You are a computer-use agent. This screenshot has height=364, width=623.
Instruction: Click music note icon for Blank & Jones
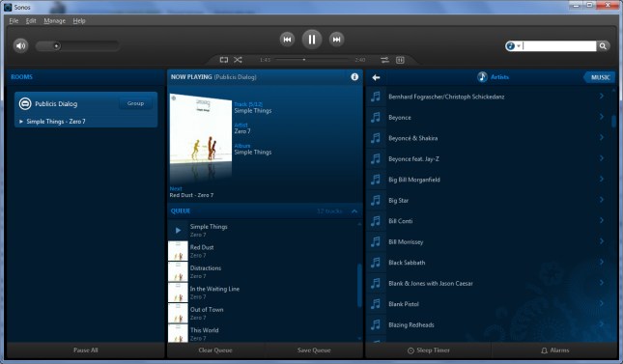(x=376, y=283)
